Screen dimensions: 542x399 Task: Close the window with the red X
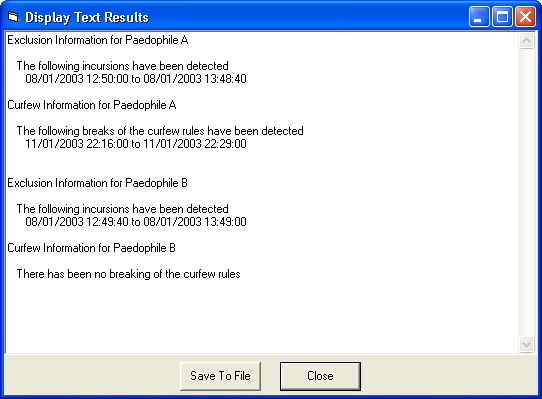point(525,16)
